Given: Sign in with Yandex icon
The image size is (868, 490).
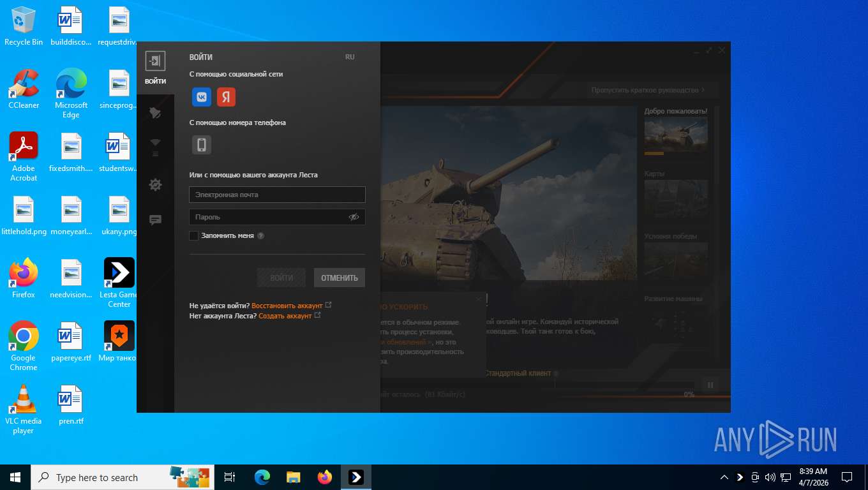Looking at the screenshot, I should pos(226,97).
